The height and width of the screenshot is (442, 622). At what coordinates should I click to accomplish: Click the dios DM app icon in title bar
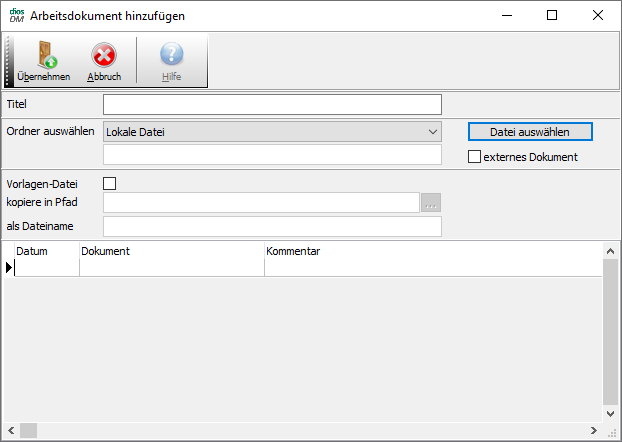[16, 16]
